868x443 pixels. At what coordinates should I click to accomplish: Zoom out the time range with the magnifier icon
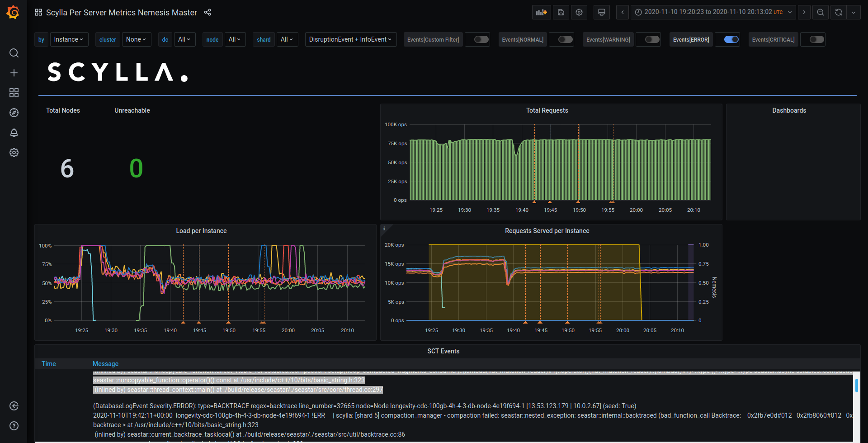821,12
